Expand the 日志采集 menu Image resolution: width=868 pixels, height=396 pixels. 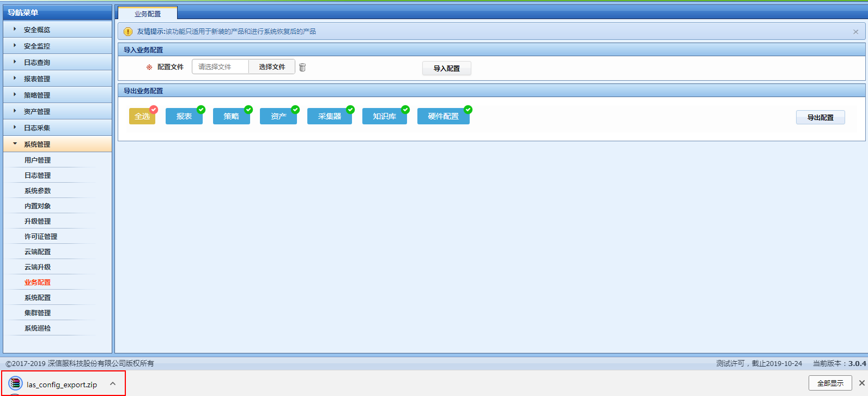57,128
